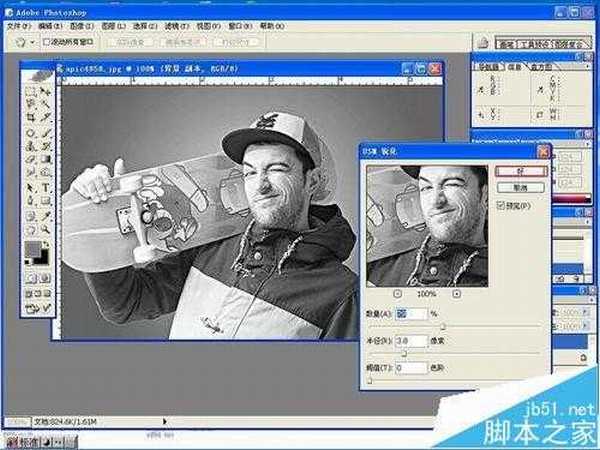The image size is (600, 450).
Task: Switch to Full Screen with menu bar
Action: (x=38, y=294)
